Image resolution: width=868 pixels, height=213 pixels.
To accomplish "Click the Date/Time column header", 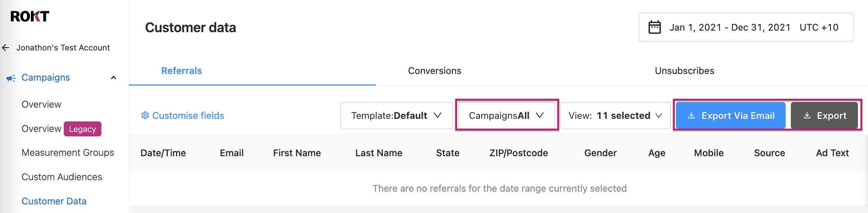I will pyautogui.click(x=163, y=153).
